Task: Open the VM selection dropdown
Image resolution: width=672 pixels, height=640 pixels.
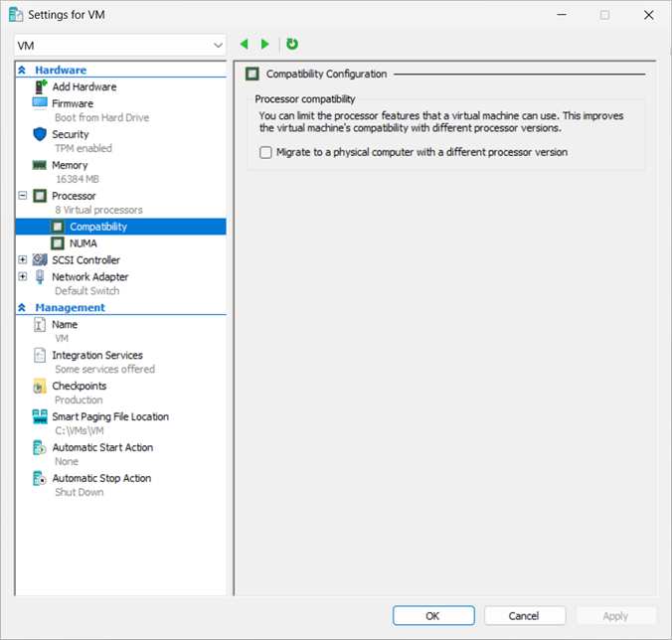Action: click(x=218, y=46)
